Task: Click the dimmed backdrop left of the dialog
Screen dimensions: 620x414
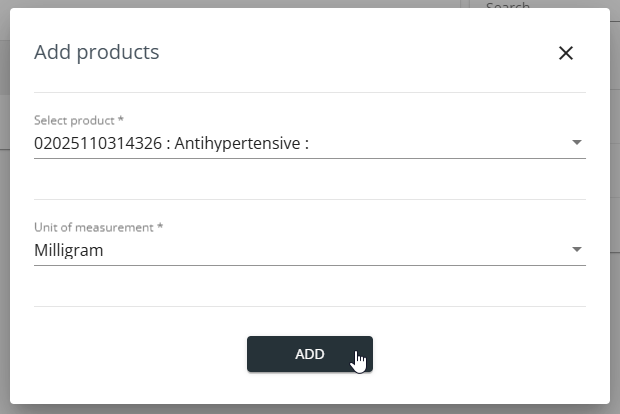Action: tap(4, 206)
